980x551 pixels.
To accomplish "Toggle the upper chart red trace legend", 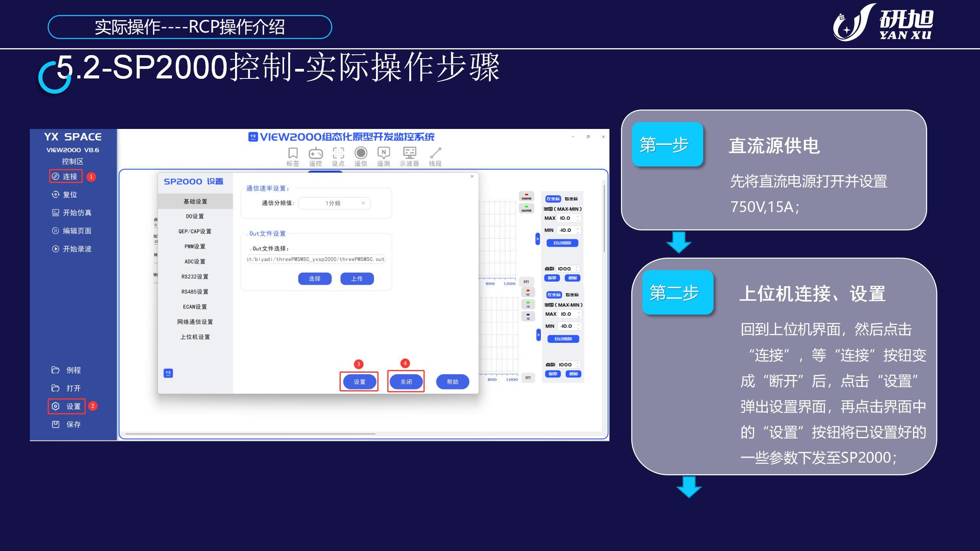I will click(x=526, y=196).
